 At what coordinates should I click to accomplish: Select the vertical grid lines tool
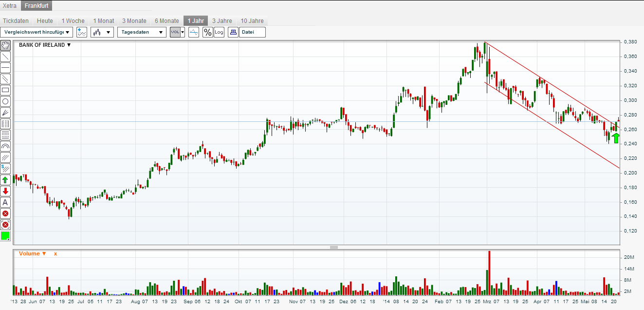[5, 124]
